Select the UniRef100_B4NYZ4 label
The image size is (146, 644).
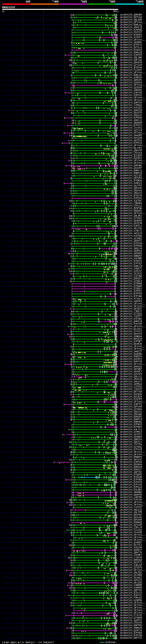pyautogui.click(x=131, y=321)
